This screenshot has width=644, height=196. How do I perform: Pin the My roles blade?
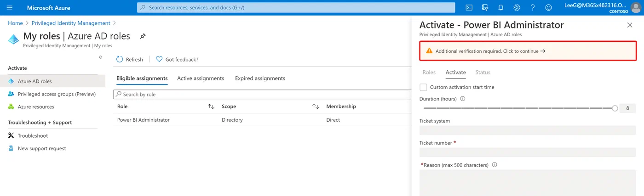[143, 36]
